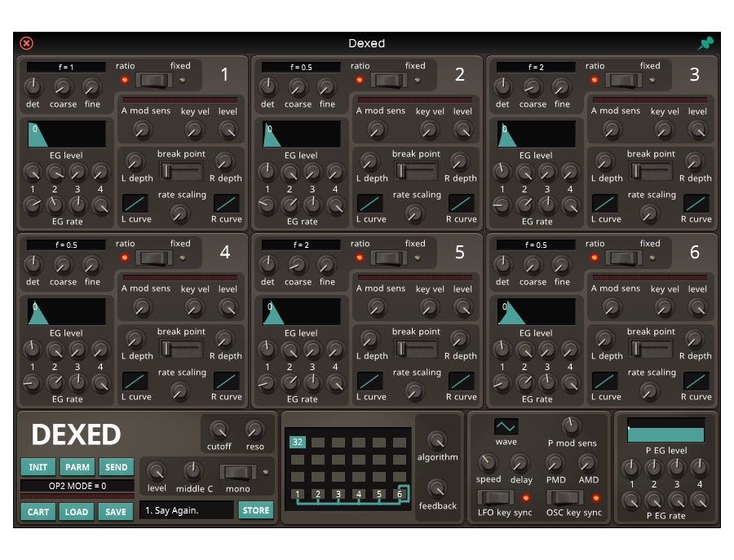Click operator 2 break point slider
734x560 pixels.
click(416, 171)
